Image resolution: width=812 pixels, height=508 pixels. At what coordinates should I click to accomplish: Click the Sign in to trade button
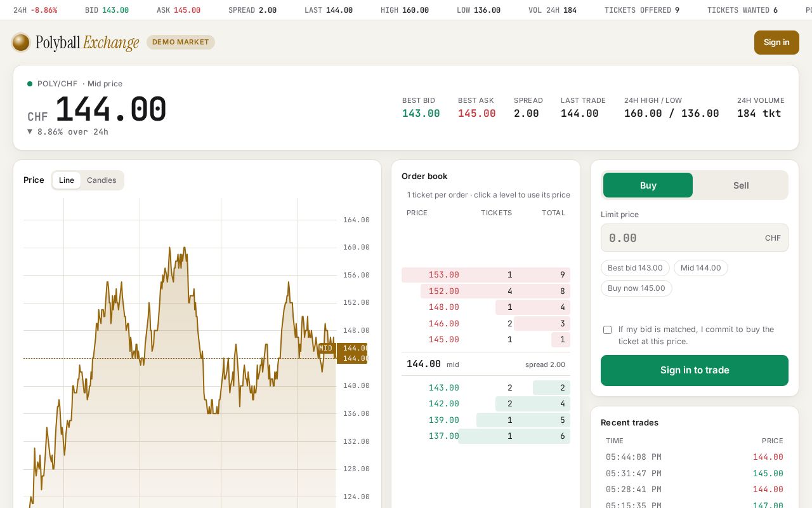[x=695, y=370]
